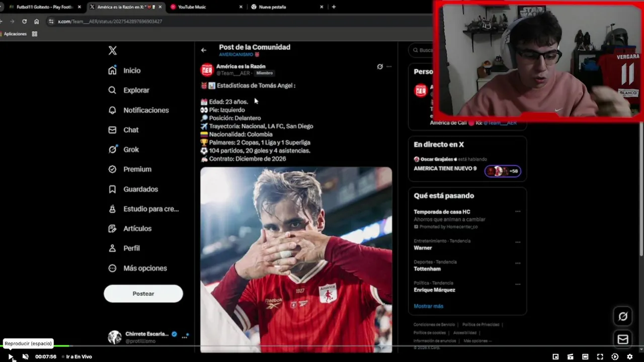Open a new browser tab

(x=334, y=7)
